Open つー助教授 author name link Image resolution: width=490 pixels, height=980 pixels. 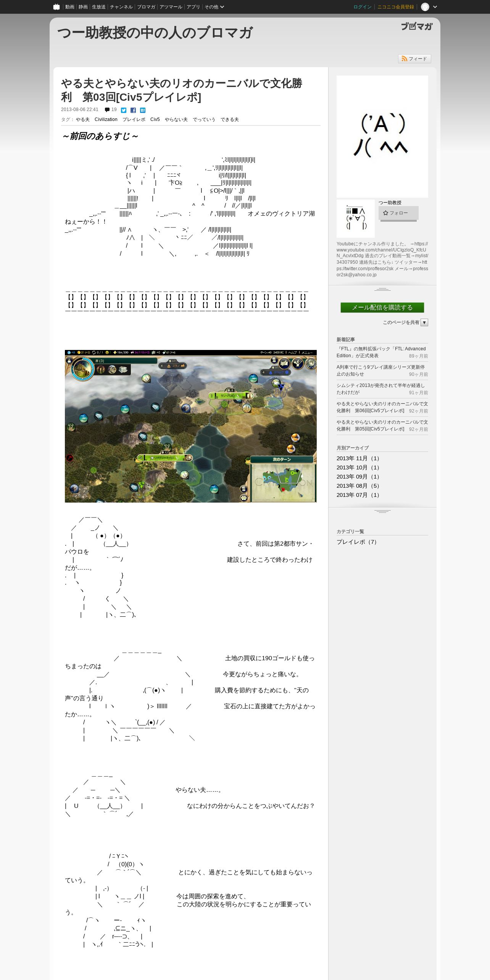(390, 203)
